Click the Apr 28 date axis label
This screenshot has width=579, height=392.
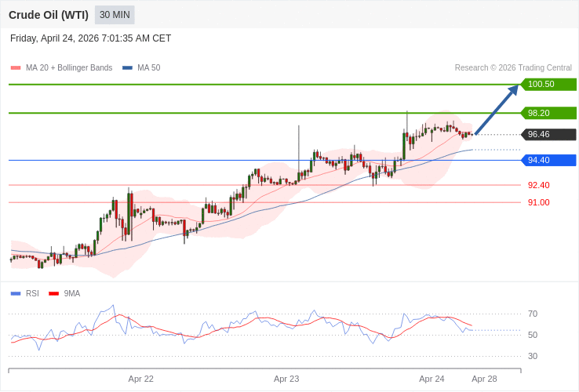484,379
